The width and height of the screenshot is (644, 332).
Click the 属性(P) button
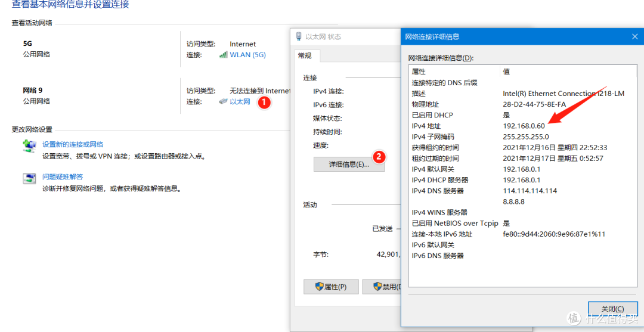[x=331, y=287]
